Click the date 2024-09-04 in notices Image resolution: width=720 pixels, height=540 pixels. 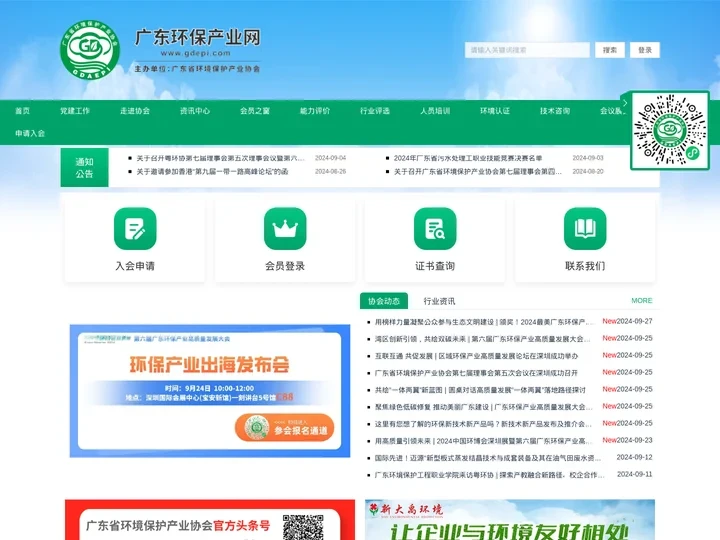click(331, 158)
